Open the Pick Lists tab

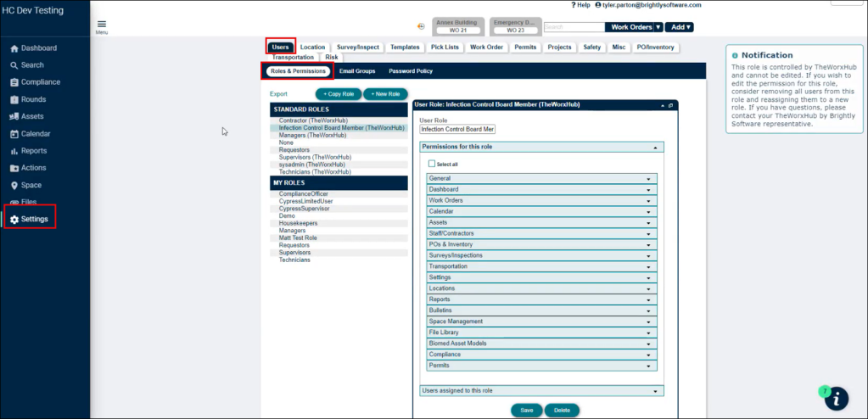(445, 47)
